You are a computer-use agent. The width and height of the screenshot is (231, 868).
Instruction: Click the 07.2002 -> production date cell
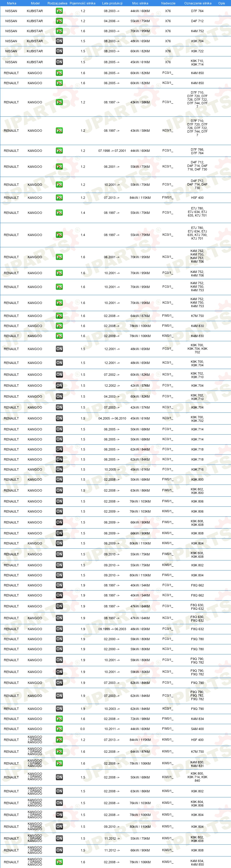[111, 374]
